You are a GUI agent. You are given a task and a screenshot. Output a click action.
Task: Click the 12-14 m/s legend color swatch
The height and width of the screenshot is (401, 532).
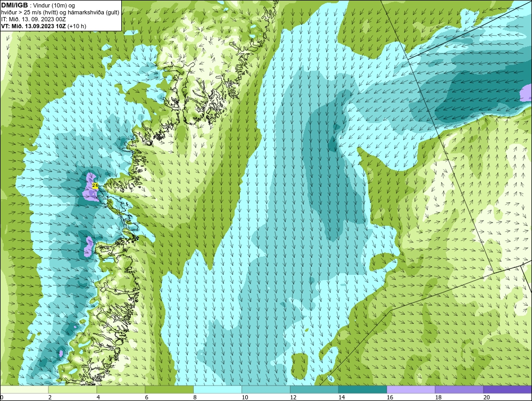point(314,390)
